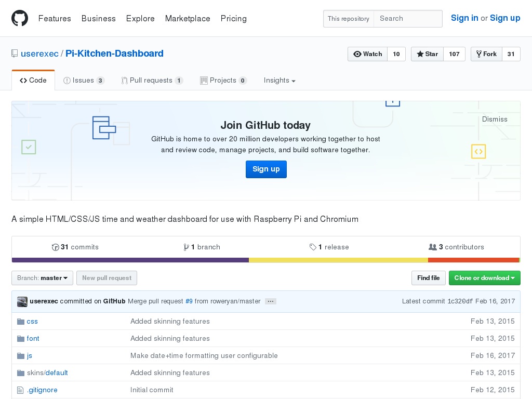Click userexec author name in commit row
This screenshot has height=399, width=532.
(44, 301)
